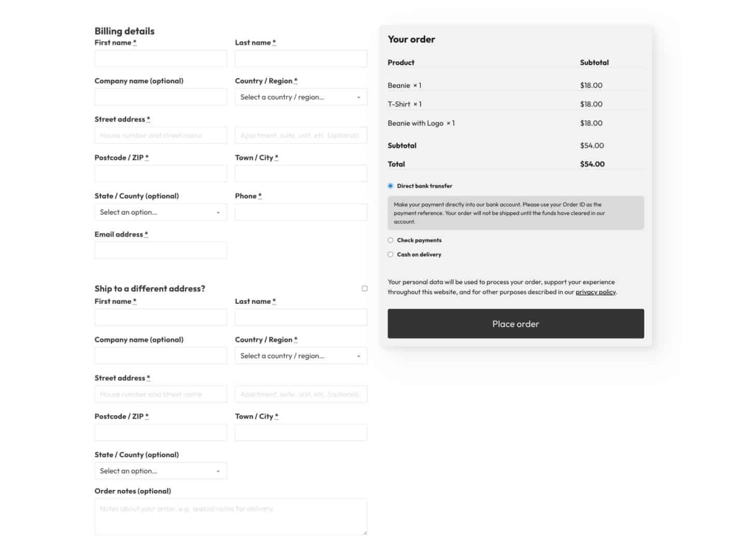The height and width of the screenshot is (560, 747).
Task: Click the billing Last name field
Action: 301,59
